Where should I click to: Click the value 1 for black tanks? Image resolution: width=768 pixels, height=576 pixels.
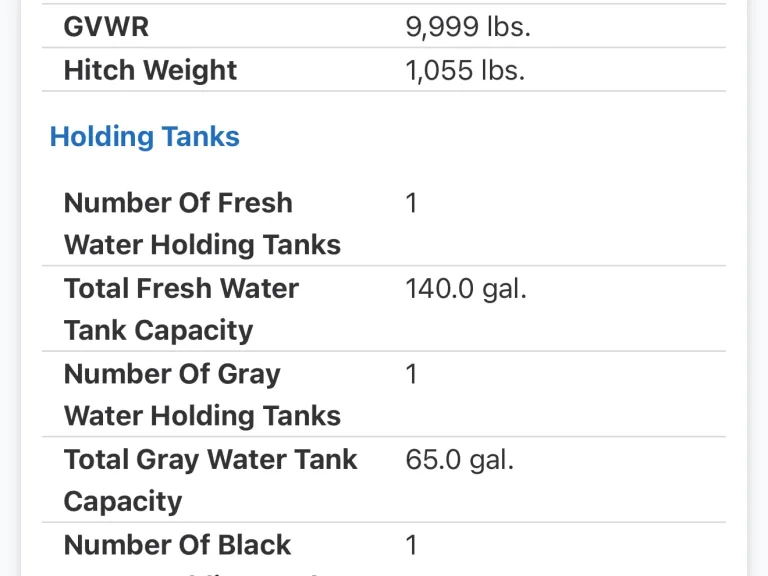[x=411, y=545]
